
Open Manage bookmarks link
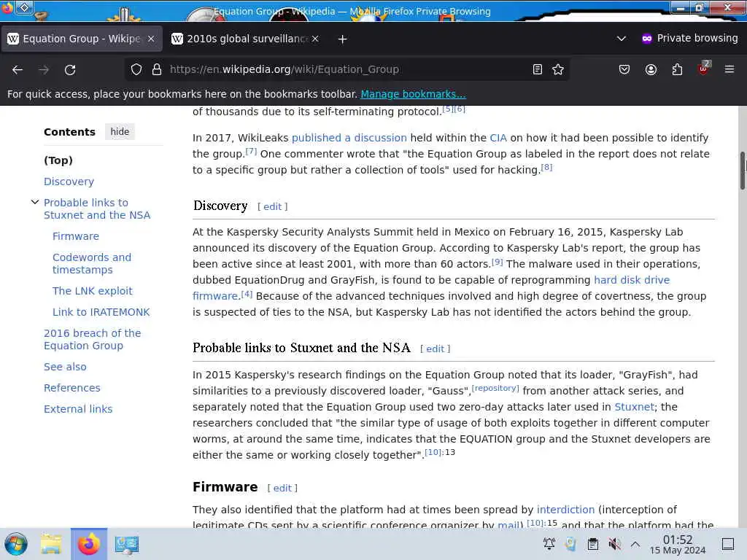point(413,94)
